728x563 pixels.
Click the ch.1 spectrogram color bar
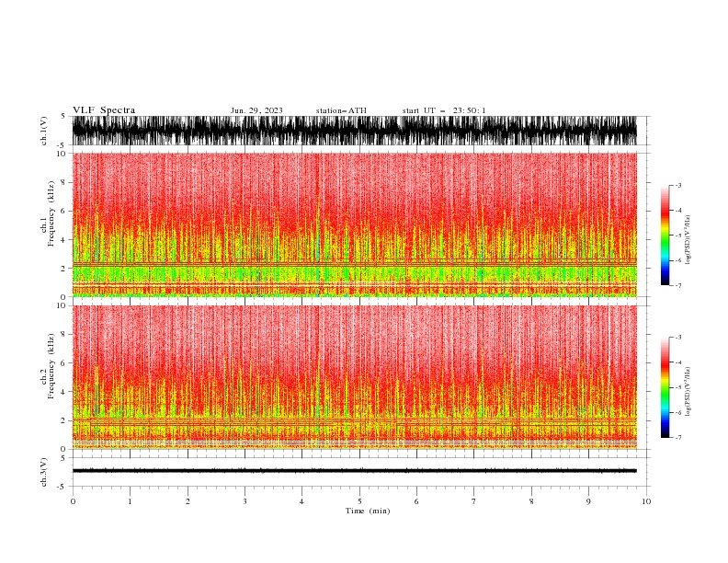pos(665,236)
